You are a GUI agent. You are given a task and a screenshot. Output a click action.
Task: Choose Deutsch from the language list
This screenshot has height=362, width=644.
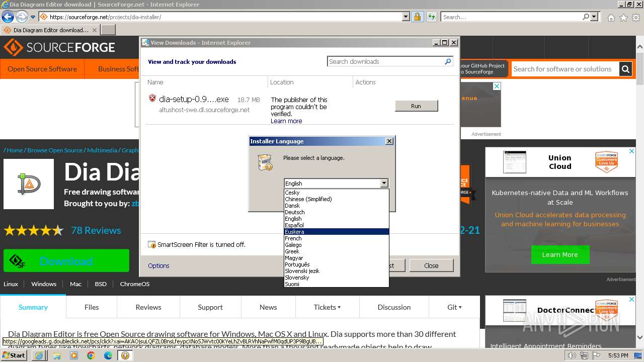(336, 212)
